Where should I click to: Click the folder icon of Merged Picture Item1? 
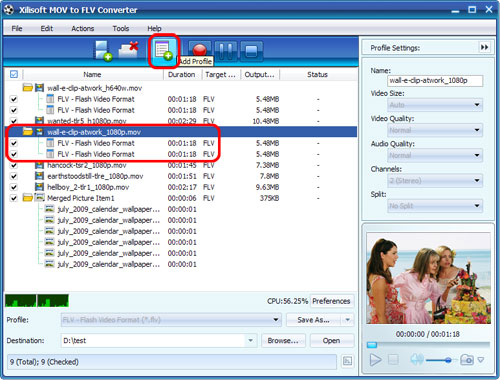click(x=28, y=198)
